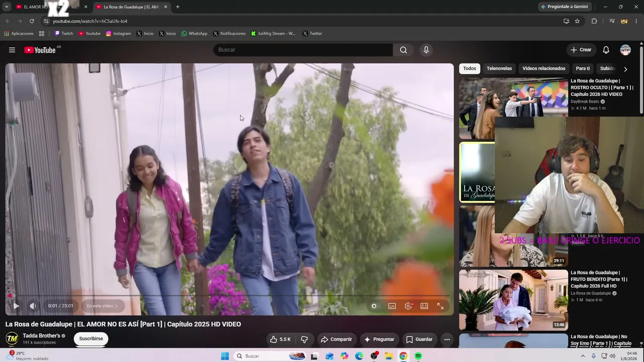
Task: Open the Crear menu
Action: click(x=581, y=50)
